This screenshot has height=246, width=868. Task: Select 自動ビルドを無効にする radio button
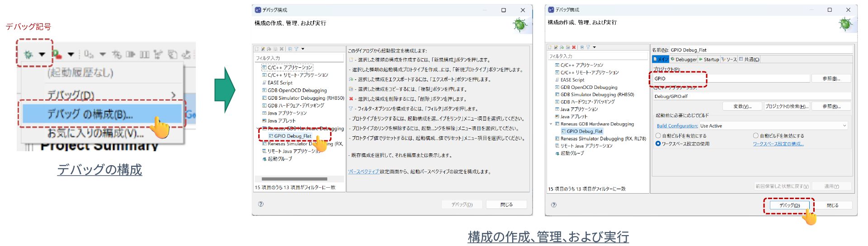(756, 135)
